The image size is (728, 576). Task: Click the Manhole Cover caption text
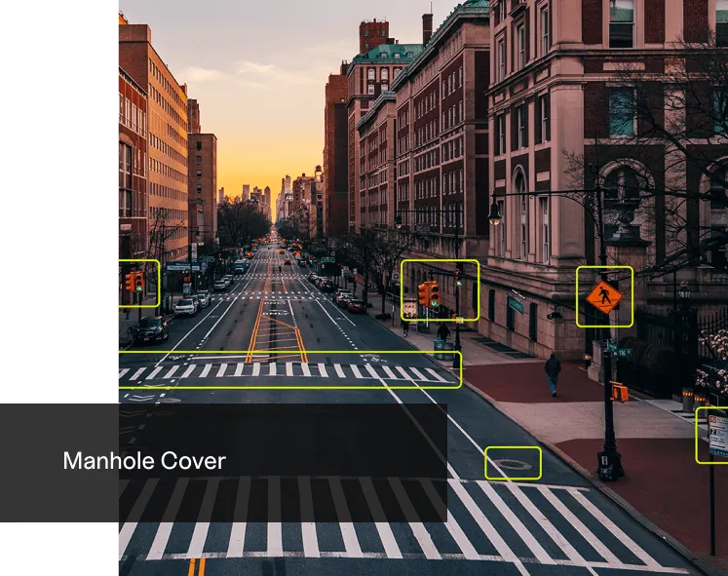point(144,461)
